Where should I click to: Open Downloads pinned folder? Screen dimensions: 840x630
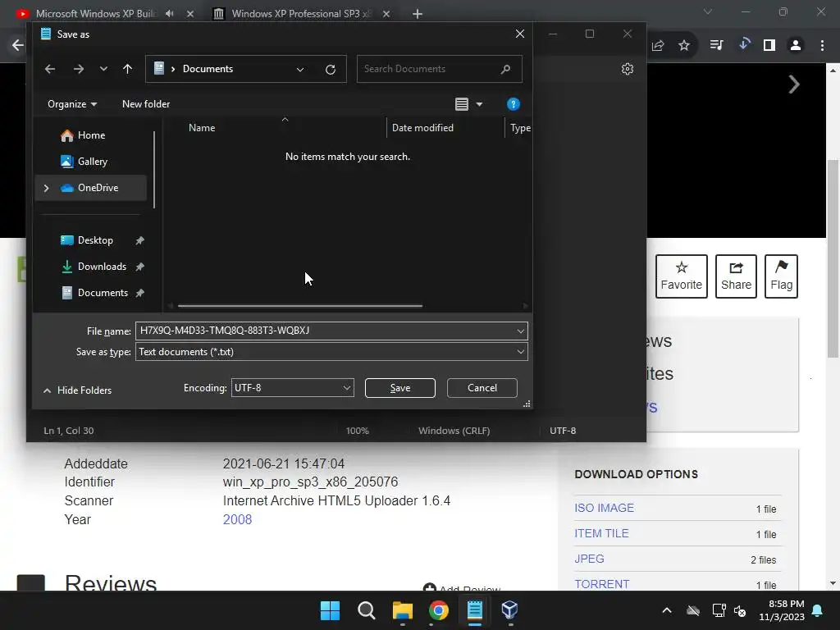pyautogui.click(x=101, y=267)
